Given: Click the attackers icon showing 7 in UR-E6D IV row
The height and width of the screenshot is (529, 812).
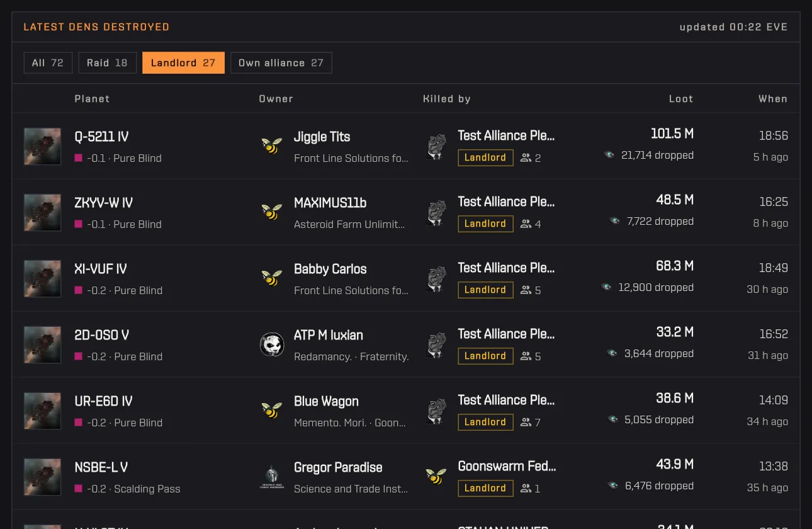Looking at the screenshot, I should pos(526,423).
